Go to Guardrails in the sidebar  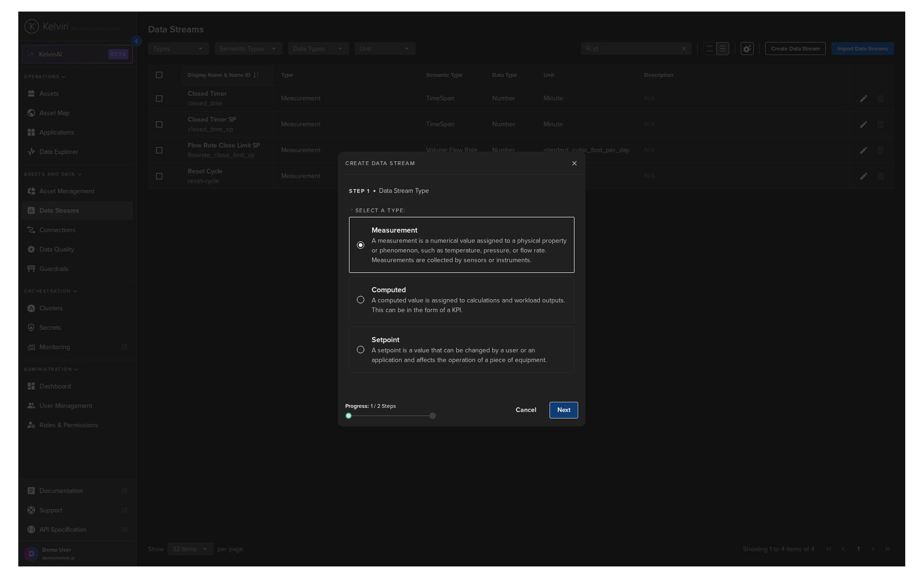[x=53, y=269]
